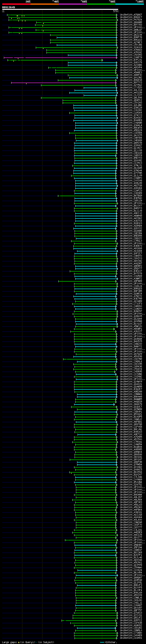
Task: Select hit label UniRef100_A1KU64
Action: [131, 517]
